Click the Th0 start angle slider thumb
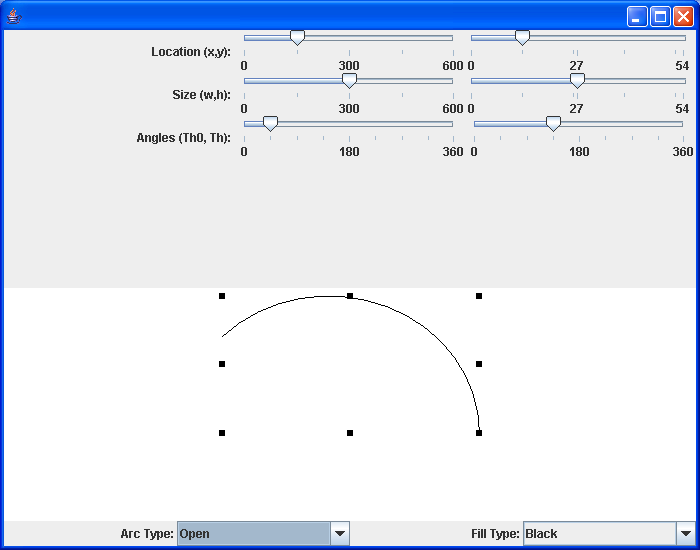The height and width of the screenshot is (550, 700). (x=270, y=124)
